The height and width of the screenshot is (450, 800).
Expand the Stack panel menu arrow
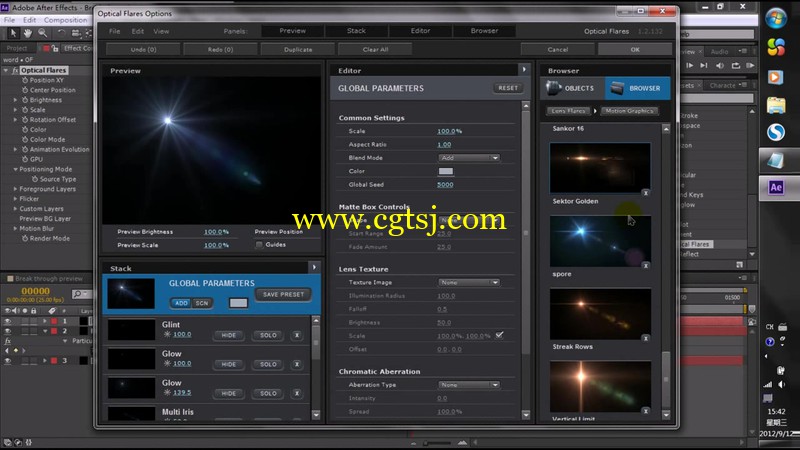314,267
